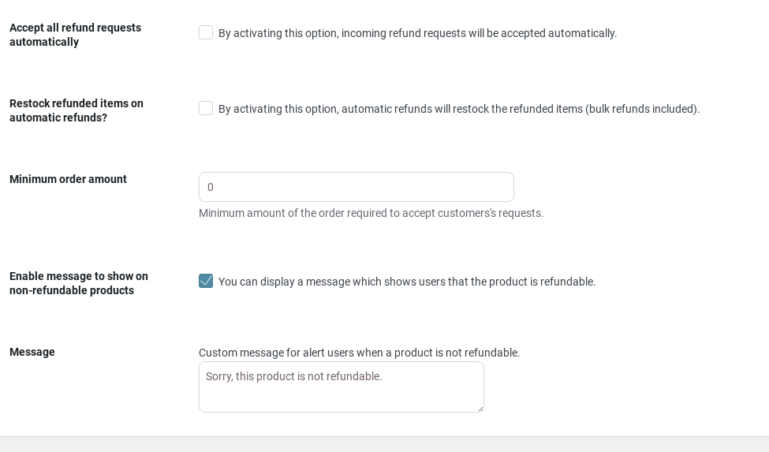Click the 'Message' heading label

tap(32, 352)
